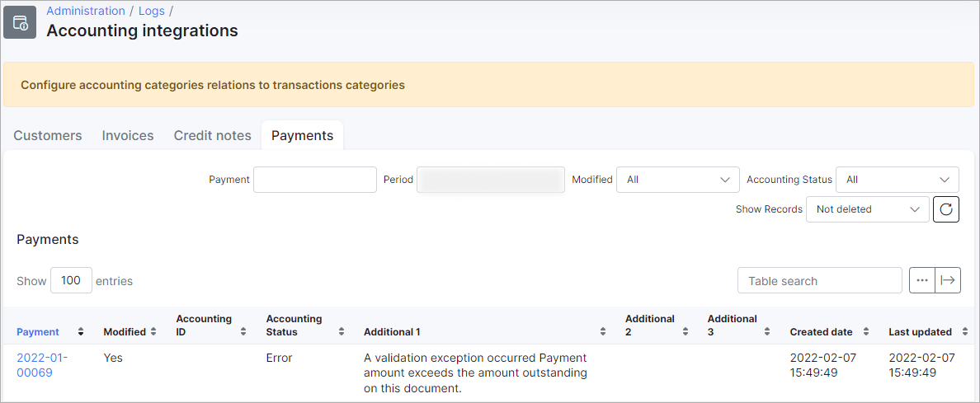Viewport: 980px width, 403px height.
Task: Open Show Records 'Not deleted' dropdown
Action: 867,209
